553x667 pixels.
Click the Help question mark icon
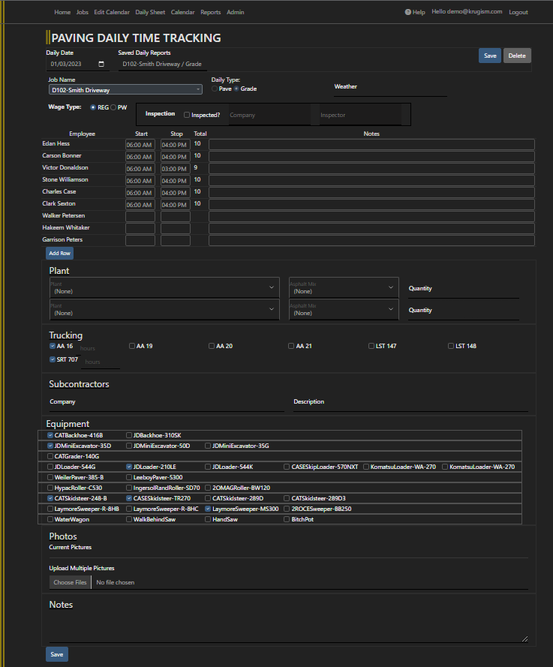point(408,12)
